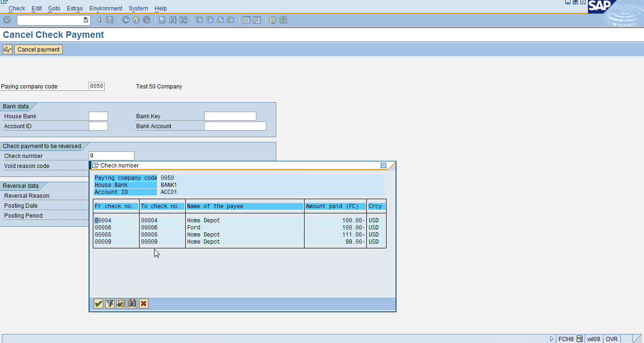
Task: Click the green checkmark Enter icon in toolbar
Action: pos(7,20)
